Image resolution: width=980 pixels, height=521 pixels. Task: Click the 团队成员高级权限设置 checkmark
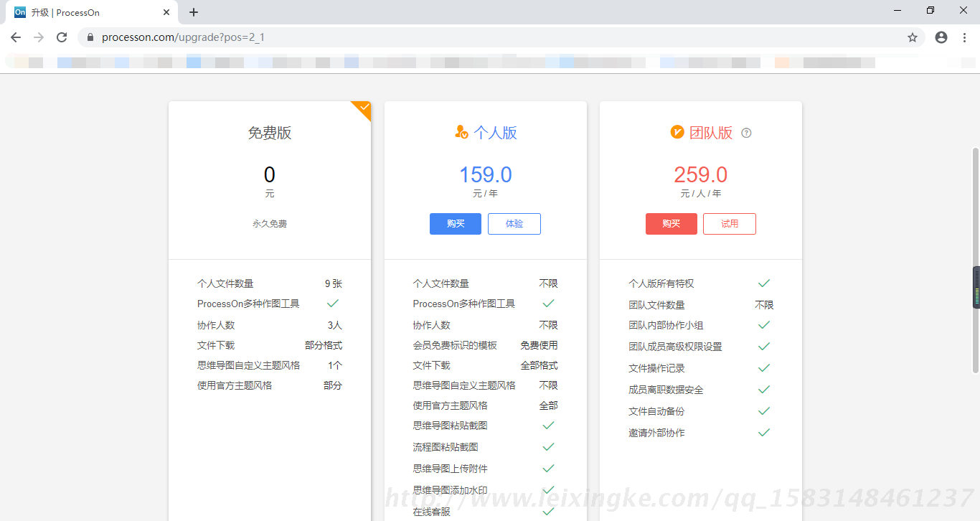tap(764, 347)
